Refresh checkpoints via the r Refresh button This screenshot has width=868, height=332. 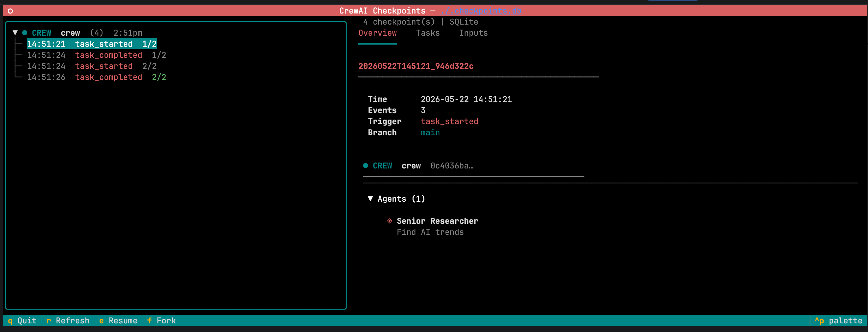(x=68, y=321)
